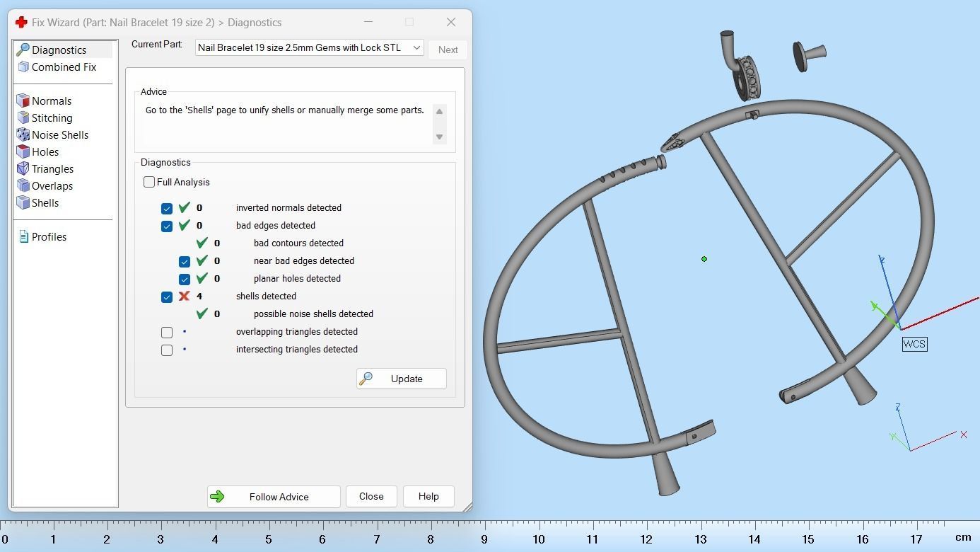The width and height of the screenshot is (980, 552).
Task: Click the Diagnostics magnifier icon in sidebar
Action: click(x=23, y=50)
